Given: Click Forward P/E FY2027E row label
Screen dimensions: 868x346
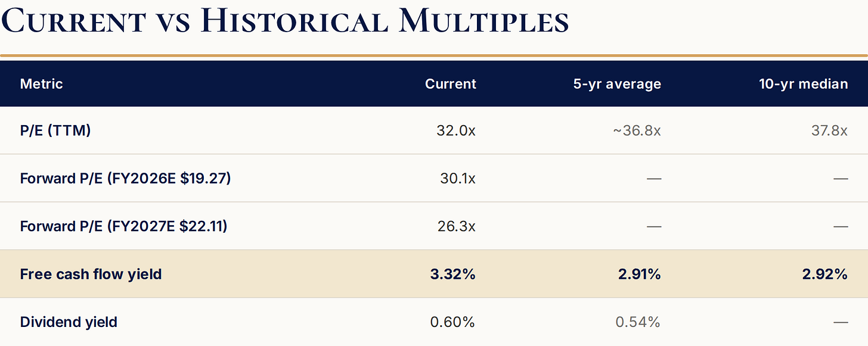Looking at the screenshot, I should [123, 226].
